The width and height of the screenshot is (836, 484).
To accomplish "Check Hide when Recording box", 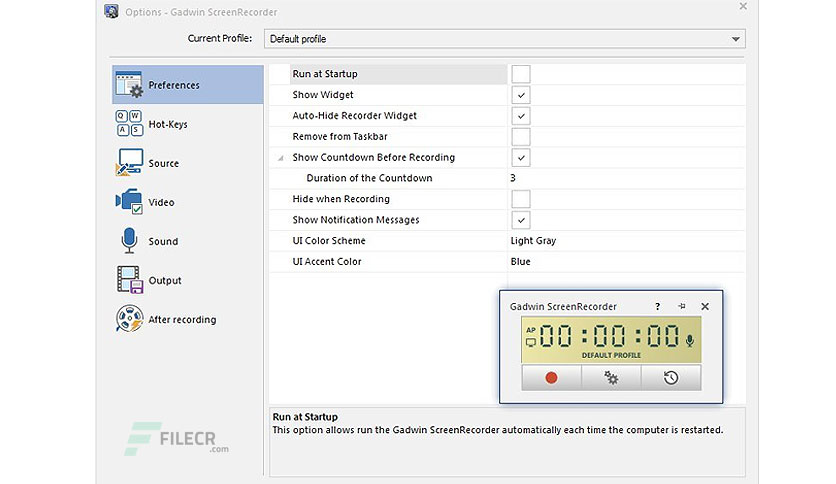I will pyautogui.click(x=521, y=199).
